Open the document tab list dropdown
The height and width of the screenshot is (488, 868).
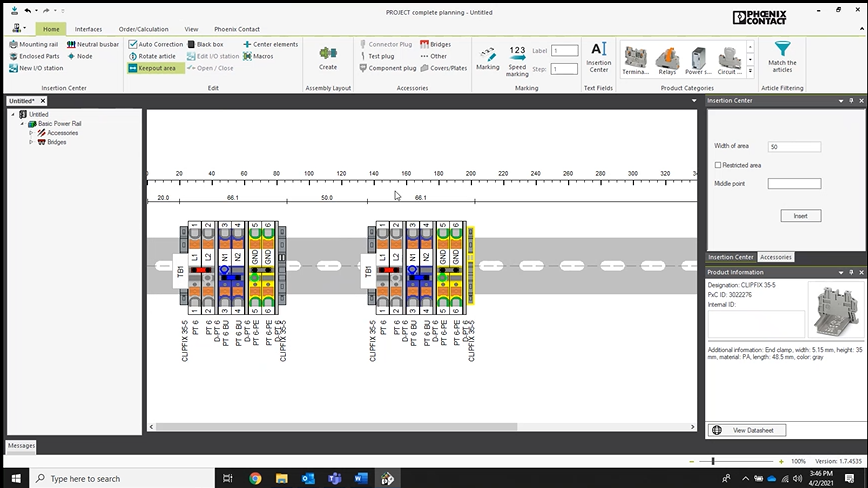[694, 101]
